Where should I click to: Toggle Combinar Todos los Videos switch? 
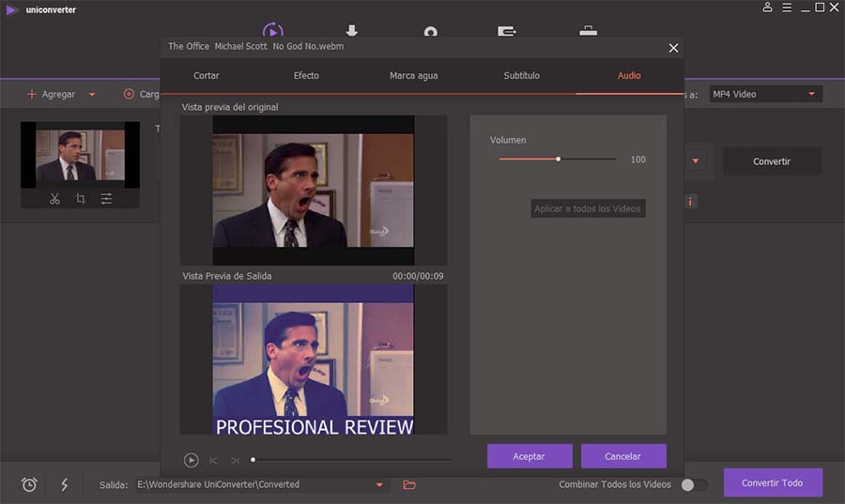pos(694,484)
